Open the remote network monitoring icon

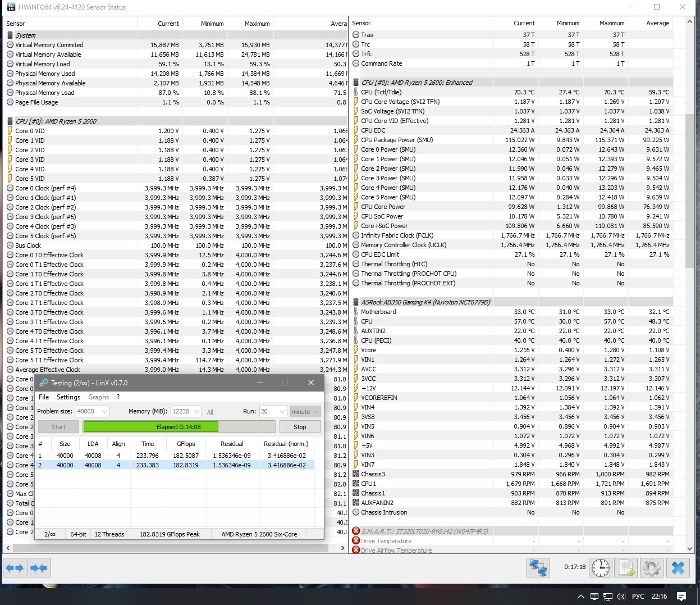538,567
